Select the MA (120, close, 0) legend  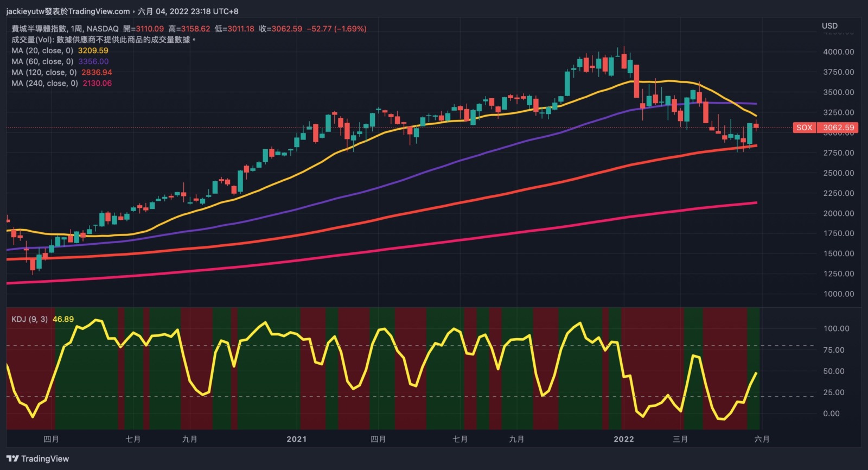click(x=44, y=72)
